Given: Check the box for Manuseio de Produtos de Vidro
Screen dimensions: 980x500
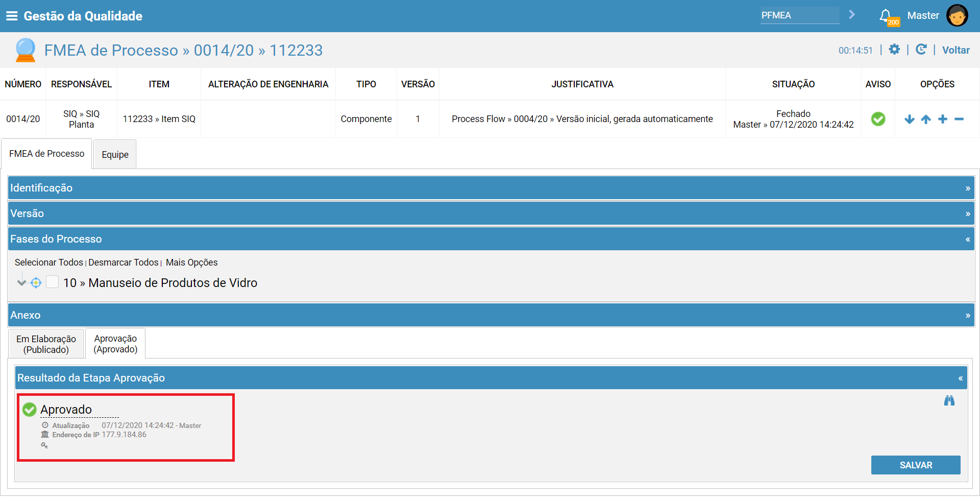Looking at the screenshot, I should pos(52,281).
